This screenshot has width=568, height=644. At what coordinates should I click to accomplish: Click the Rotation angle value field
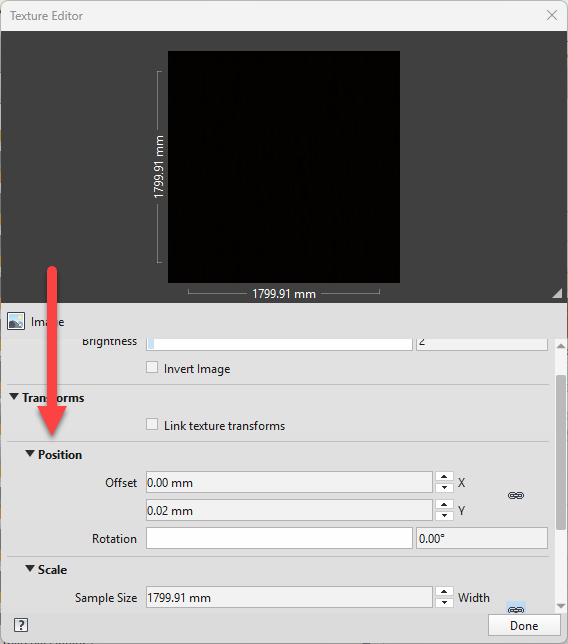(482, 538)
